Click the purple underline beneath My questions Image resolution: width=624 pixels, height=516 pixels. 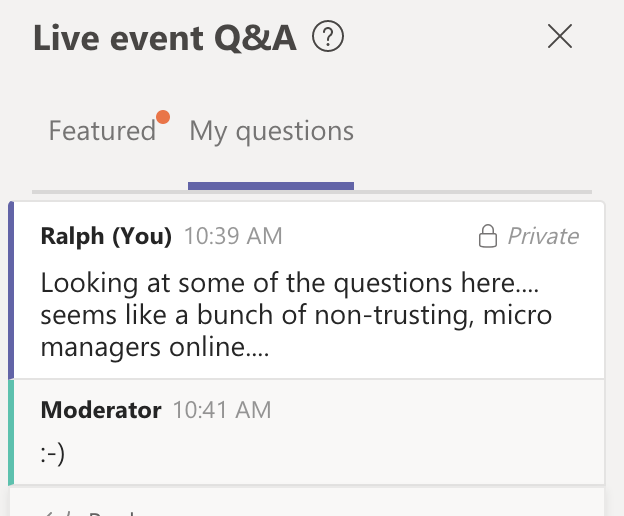tap(271, 186)
